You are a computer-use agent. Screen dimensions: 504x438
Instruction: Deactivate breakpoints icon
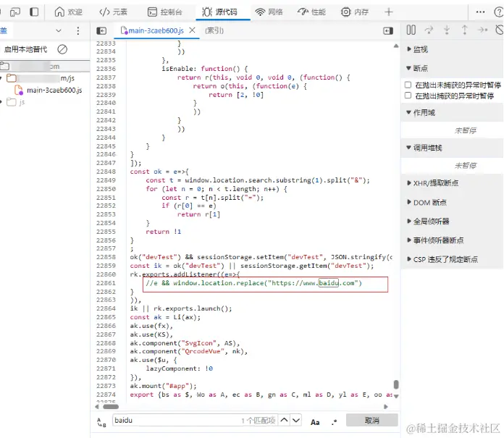500,30
